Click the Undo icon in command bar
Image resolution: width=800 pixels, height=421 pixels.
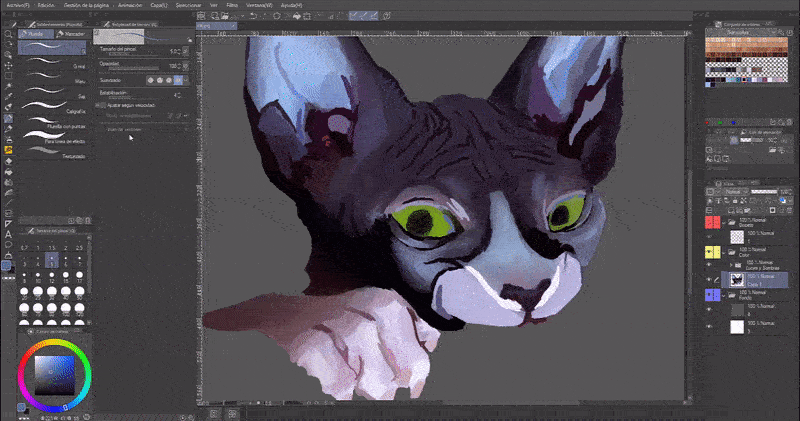(x=253, y=16)
